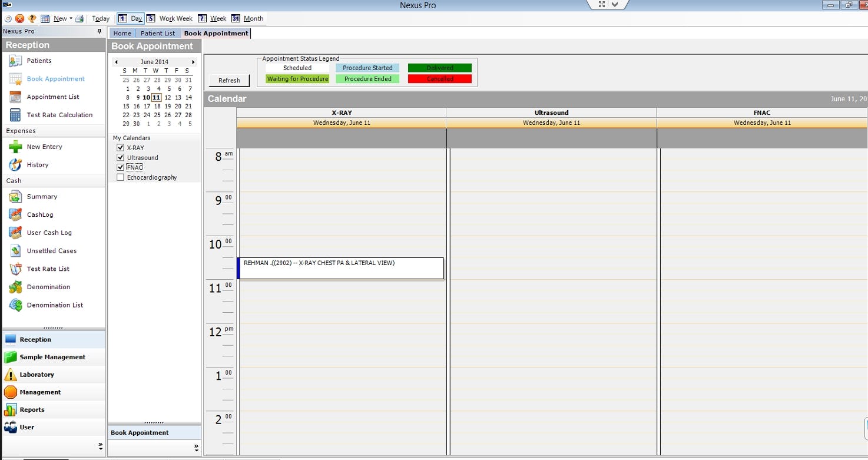Advance calendar to July with right arrow

[x=193, y=61]
